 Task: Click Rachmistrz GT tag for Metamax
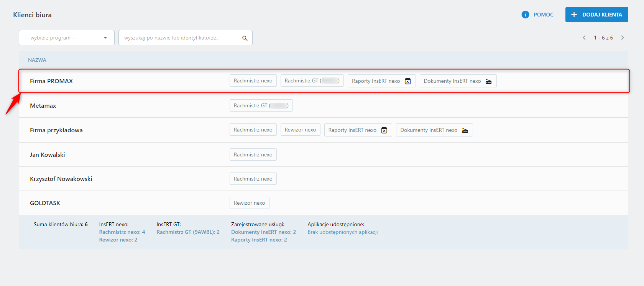pyautogui.click(x=261, y=105)
